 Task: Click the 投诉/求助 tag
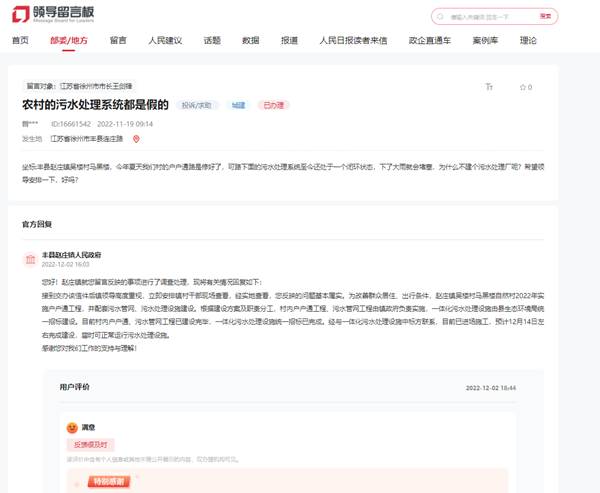click(x=197, y=105)
